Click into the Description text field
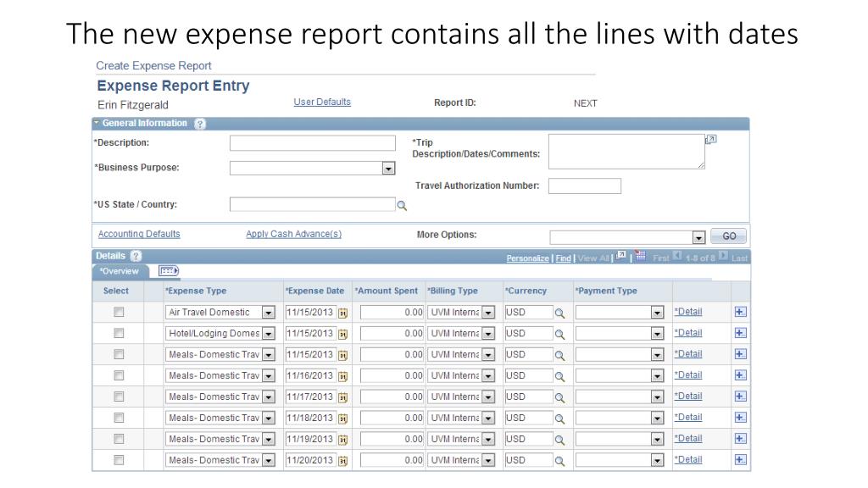Screen dimensions: 868x488 coord(312,143)
